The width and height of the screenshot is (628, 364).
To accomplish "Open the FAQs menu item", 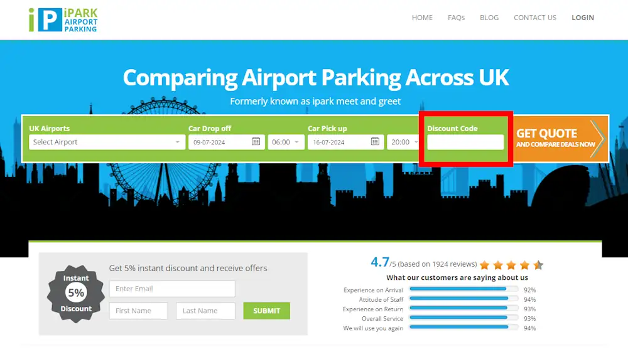I will tap(456, 18).
